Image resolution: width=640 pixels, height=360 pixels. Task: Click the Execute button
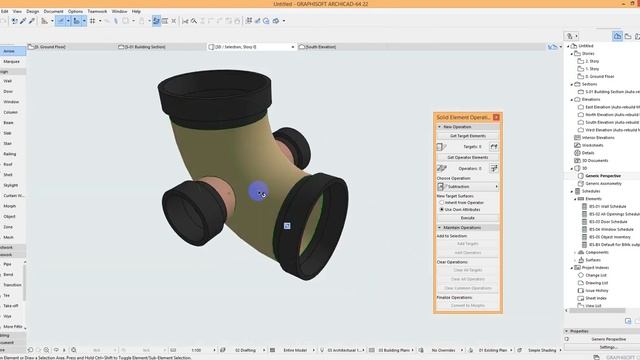[468, 218]
